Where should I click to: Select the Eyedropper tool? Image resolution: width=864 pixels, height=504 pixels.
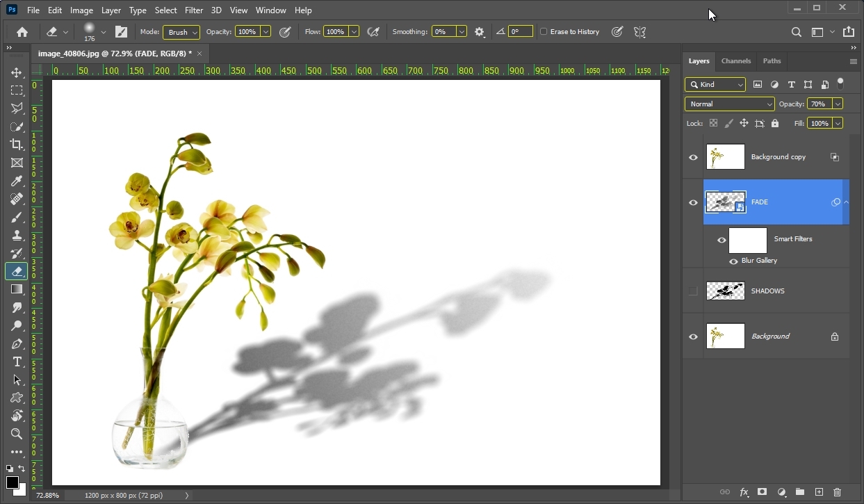tap(17, 181)
